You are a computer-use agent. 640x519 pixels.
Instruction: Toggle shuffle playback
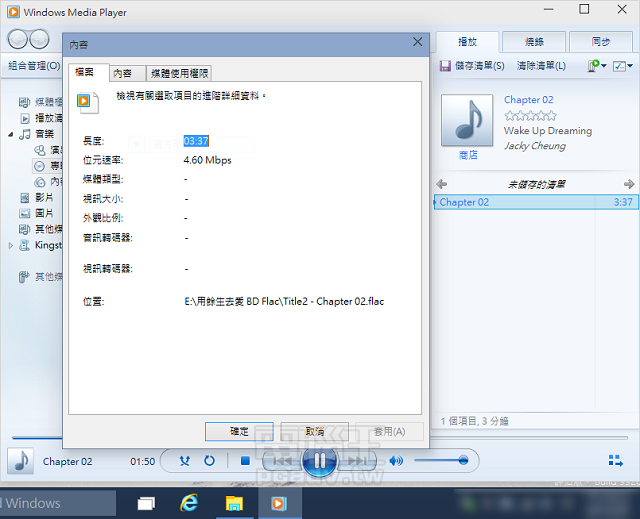[x=184, y=461]
